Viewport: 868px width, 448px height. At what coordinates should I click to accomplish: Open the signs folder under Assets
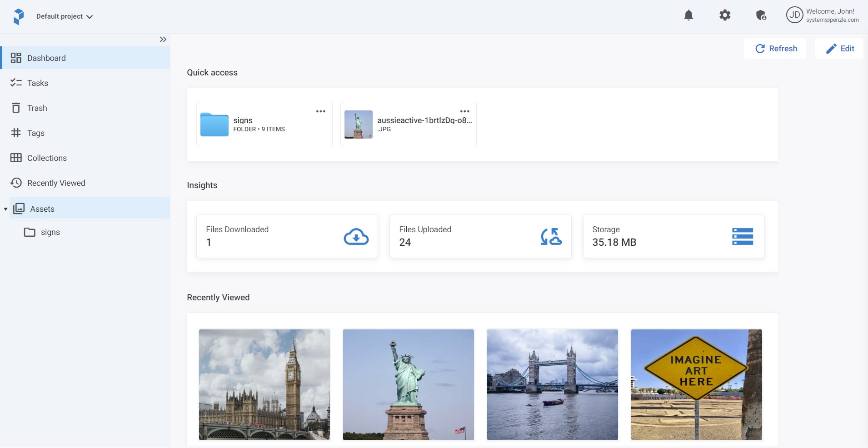coord(50,232)
